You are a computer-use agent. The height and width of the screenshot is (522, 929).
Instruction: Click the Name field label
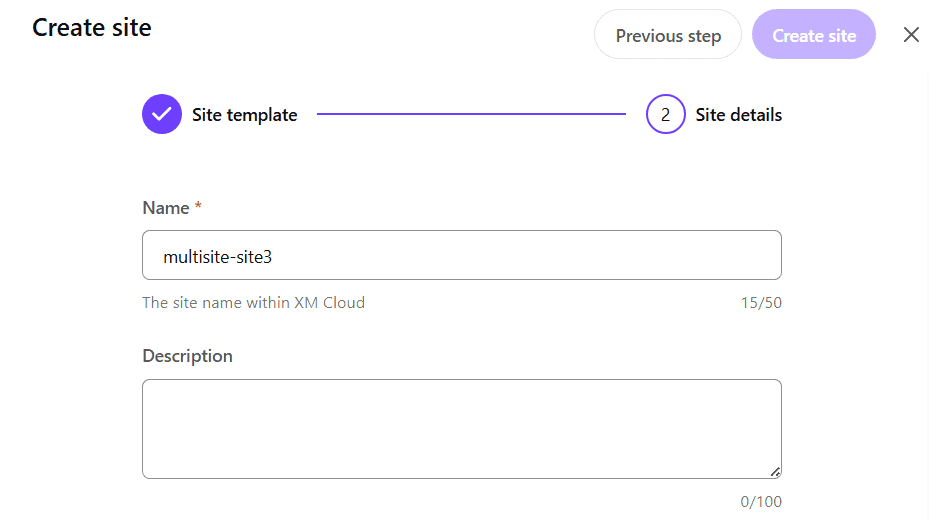click(166, 208)
